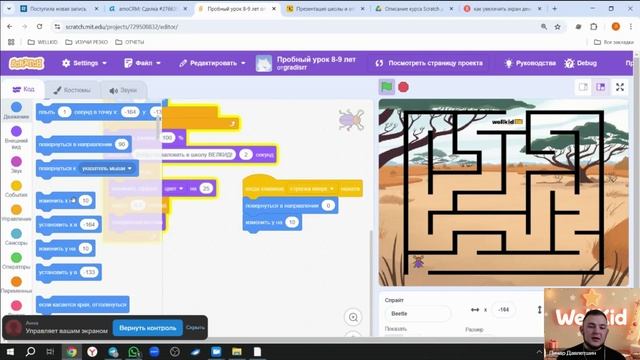Image resolution: width=640 pixels, height=360 pixels.
Task: Open the Chrome apps grid icon
Action: pyautogui.click(x=11, y=42)
